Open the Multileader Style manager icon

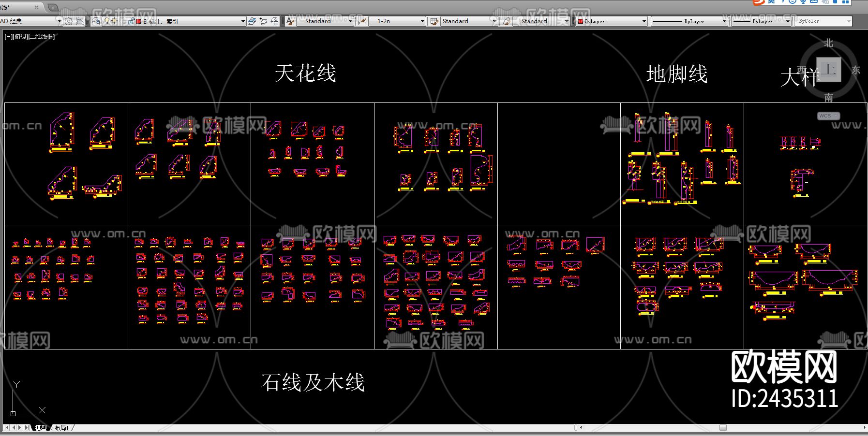click(506, 21)
